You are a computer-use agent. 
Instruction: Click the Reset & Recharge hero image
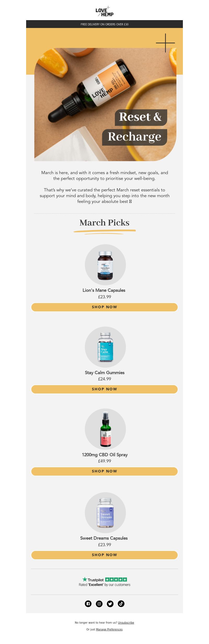coord(105,104)
